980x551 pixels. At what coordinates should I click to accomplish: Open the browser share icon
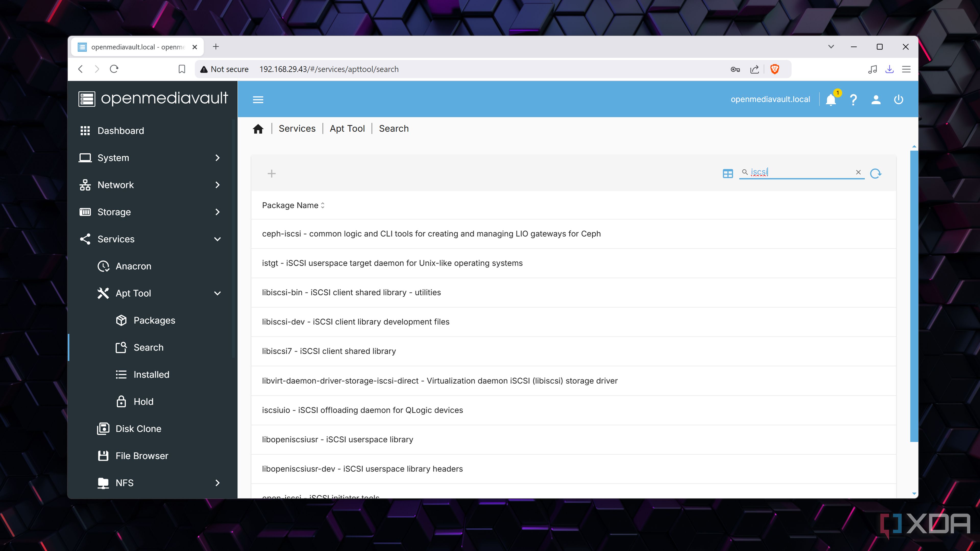tap(754, 69)
